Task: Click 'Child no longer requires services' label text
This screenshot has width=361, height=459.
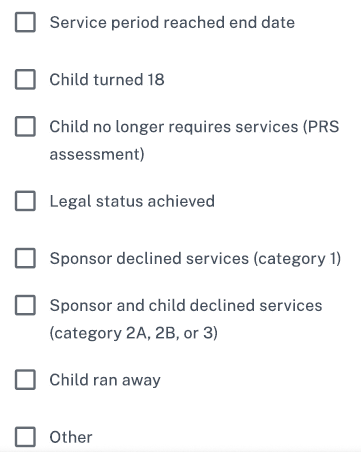Action: click(174, 127)
